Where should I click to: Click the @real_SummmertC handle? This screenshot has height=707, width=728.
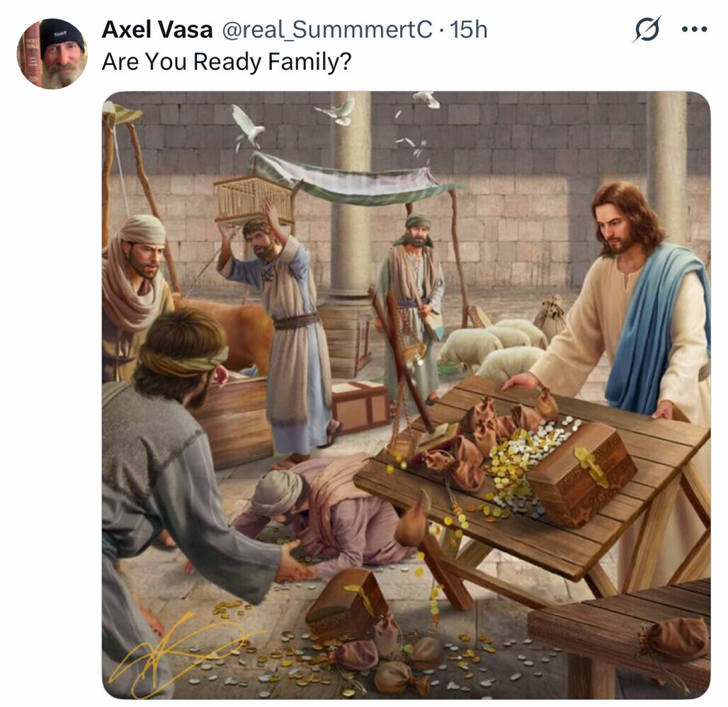click(x=326, y=30)
